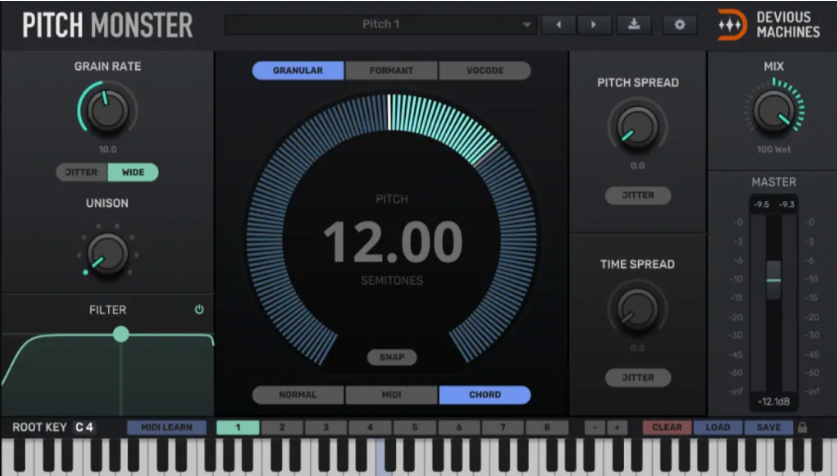The height and width of the screenshot is (476, 837).
Task: Toggle Jitter under Time Spread
Action: point(638,377)
